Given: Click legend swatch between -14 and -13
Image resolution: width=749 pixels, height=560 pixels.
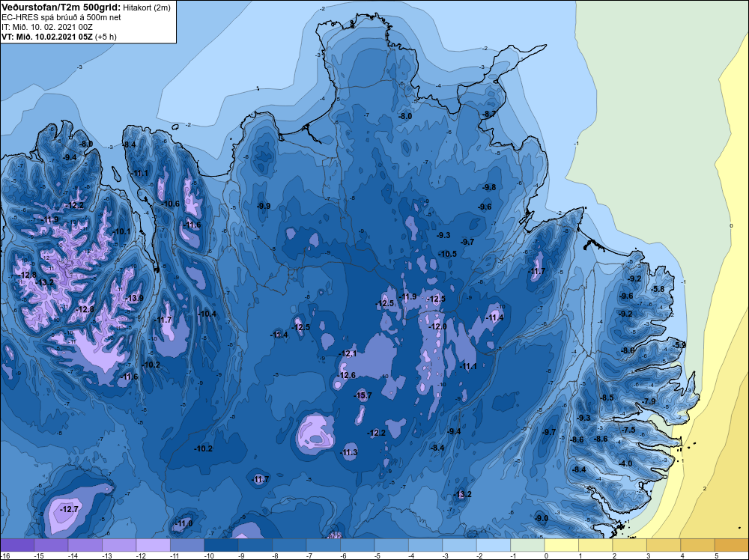Looking at the screenshot, I should [x=85, y=545].
